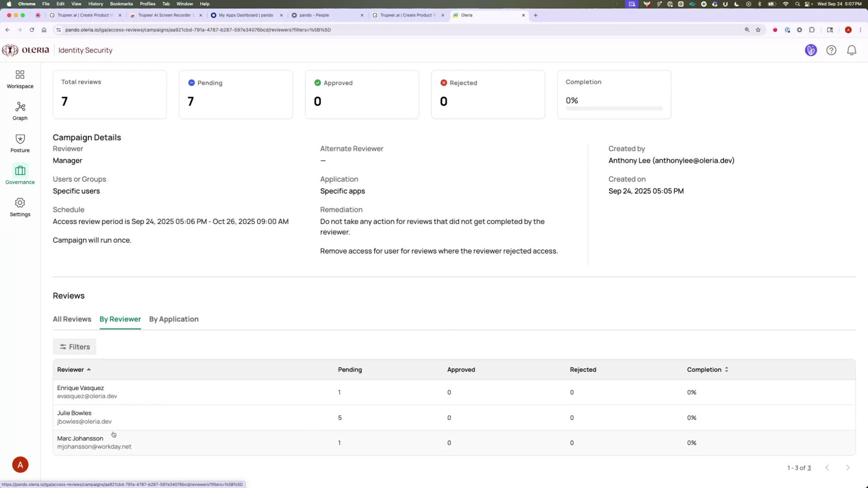Select the Posture icon
The height and width of the screenshot is (488, 868).
pos(20,143)
